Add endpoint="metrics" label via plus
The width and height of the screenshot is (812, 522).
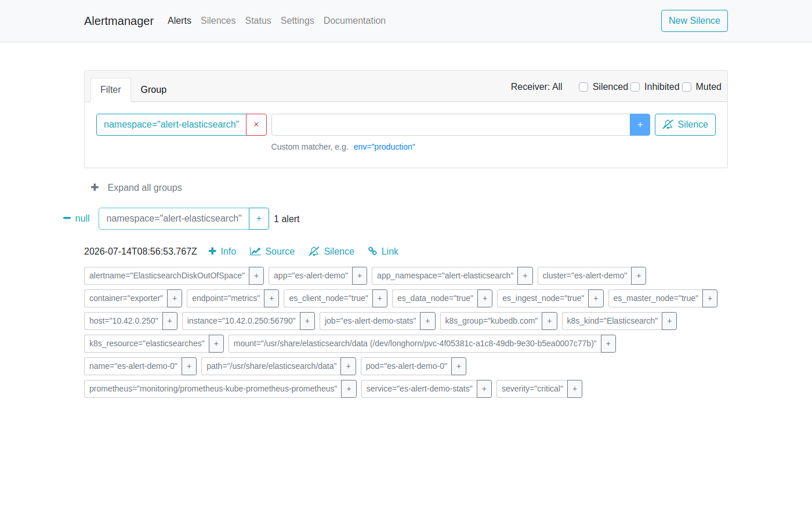(x=271, y=298)
